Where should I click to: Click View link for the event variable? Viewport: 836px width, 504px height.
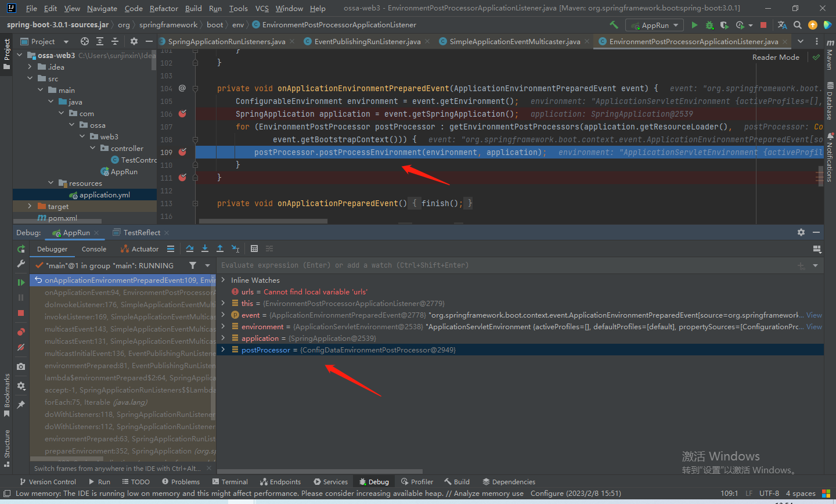(815, 315)
